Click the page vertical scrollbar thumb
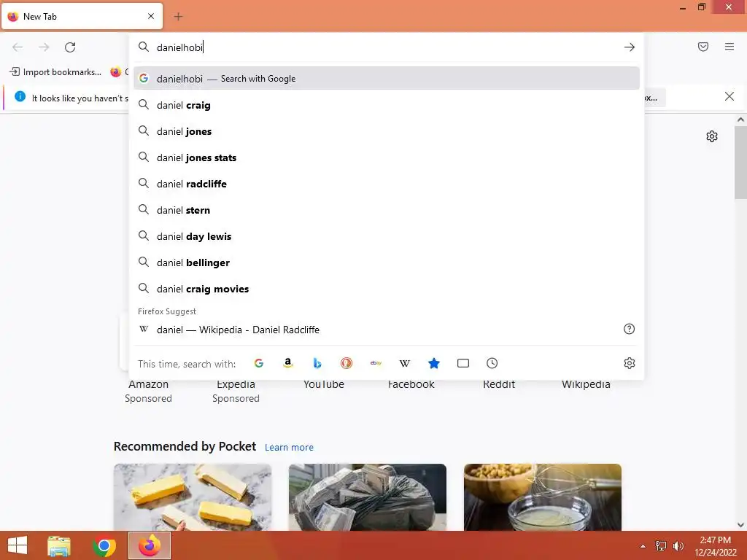Viewport: 747px width, 560px height. [x=740, y=163]
